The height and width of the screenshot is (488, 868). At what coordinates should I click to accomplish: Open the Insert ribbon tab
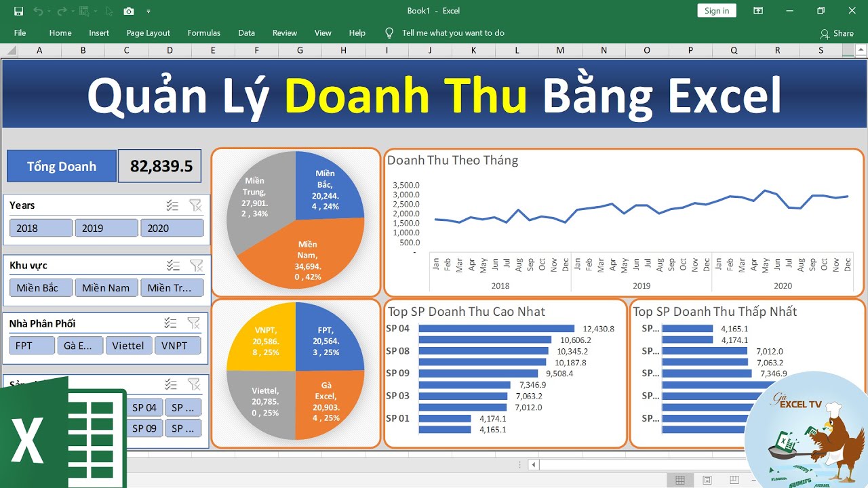[x=99, y=33]
